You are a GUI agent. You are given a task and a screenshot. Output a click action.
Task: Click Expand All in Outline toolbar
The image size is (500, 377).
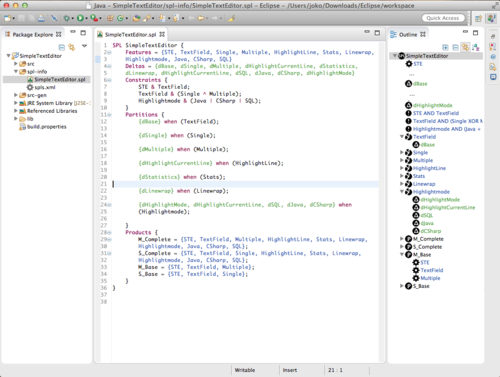[445, 47]
